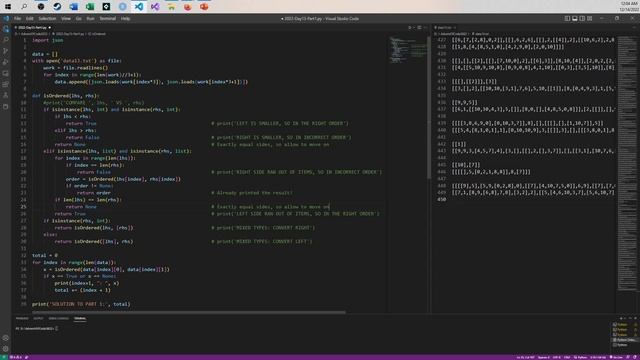The width and height of the screenshot is (640, 360).
Task: Click the line and column indicator in status bar
Action: click(525, 358)
